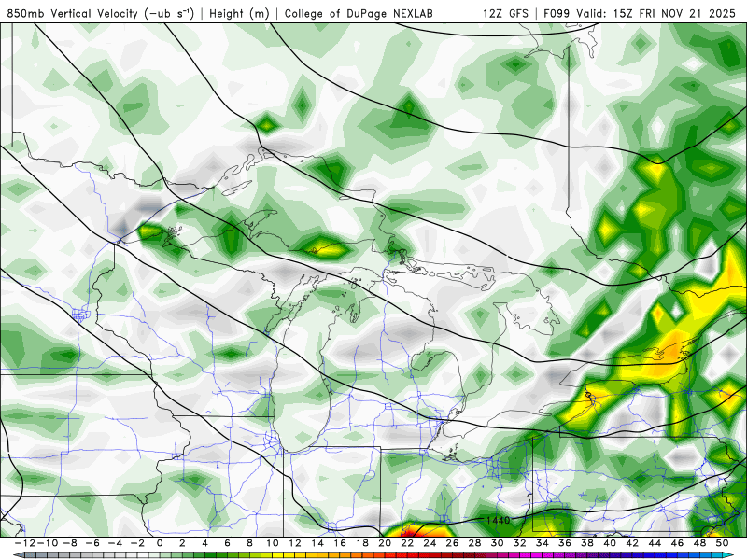Click the "-10" color scale value
Screen dimensions: 747x560
tap(47, 543)
